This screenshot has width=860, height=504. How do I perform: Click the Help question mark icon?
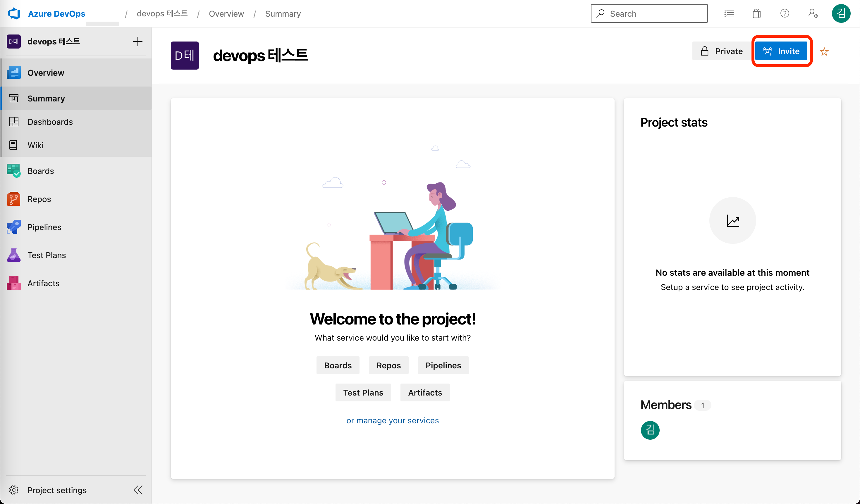click(785, 14)
